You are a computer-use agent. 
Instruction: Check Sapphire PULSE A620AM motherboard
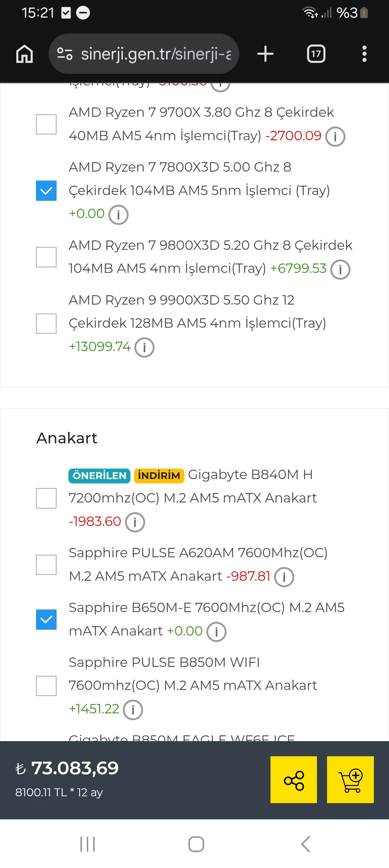click(x=46, y=564)
